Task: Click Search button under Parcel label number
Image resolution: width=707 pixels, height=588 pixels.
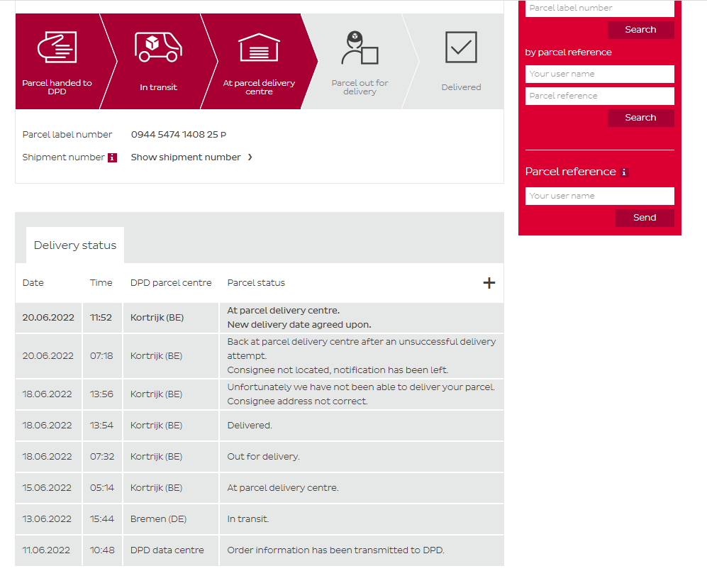Action: point(640,30)
